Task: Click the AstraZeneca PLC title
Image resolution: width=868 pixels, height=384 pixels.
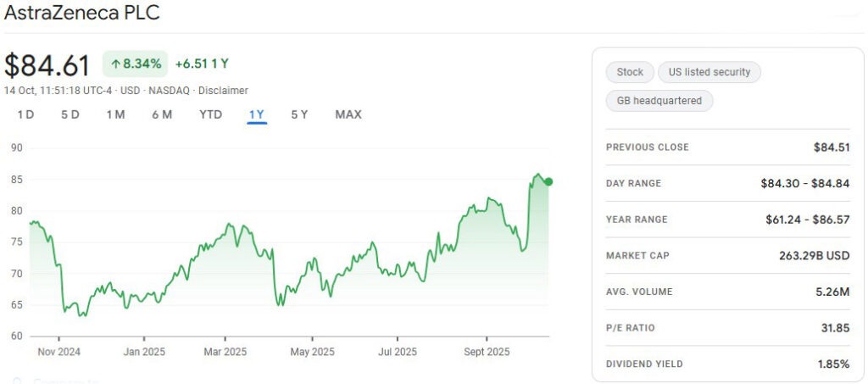Action: pos(82,12)
